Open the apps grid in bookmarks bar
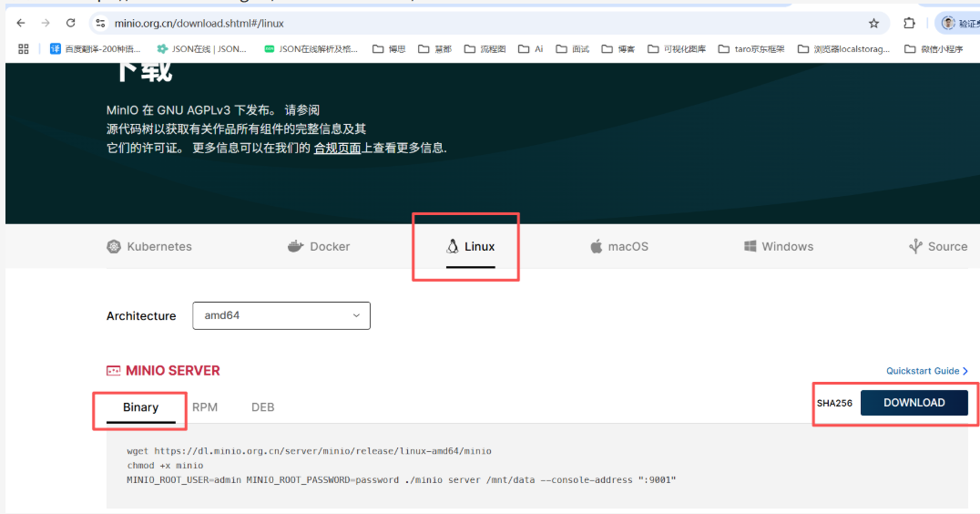The image size is (980, 514). pos(24,49)
